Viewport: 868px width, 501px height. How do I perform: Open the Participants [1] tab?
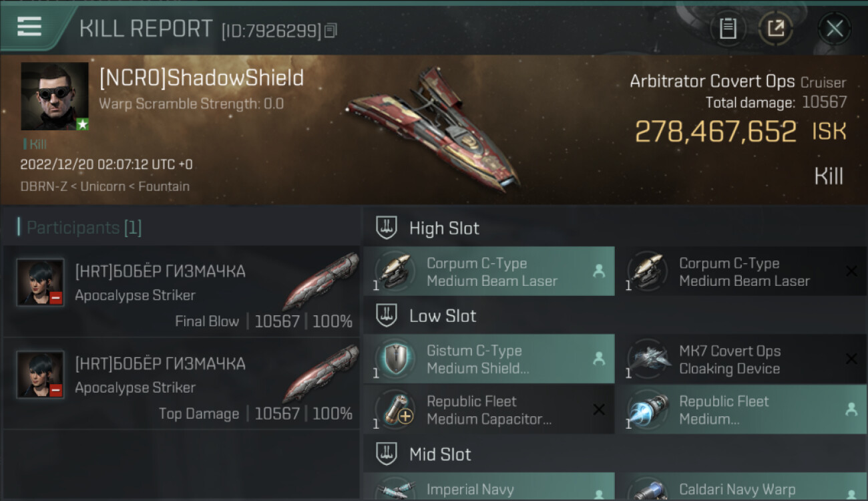(80, 228)
